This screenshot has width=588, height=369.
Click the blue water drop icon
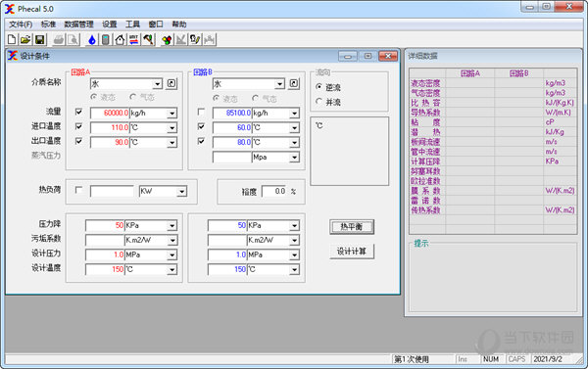pos(92,39)
